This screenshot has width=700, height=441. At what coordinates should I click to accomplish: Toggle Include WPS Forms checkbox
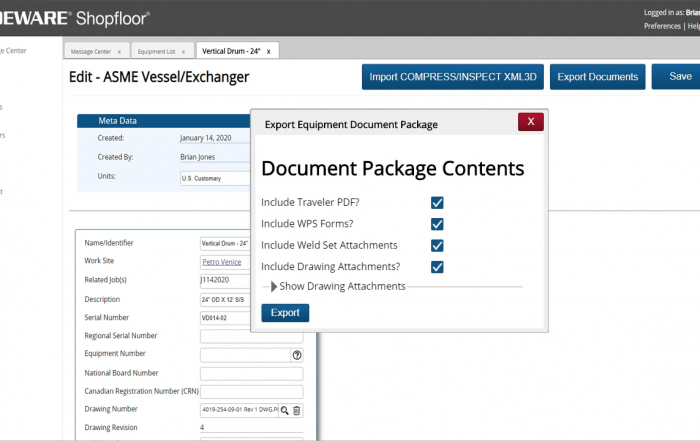coord(437,224)
